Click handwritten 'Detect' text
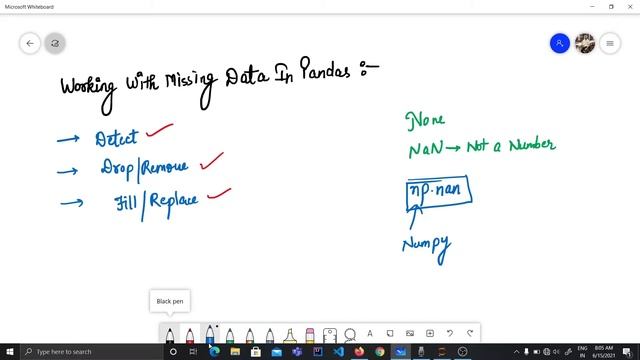Image resolution: width=640 pixels, height=360 pixels. pos(116,138)
